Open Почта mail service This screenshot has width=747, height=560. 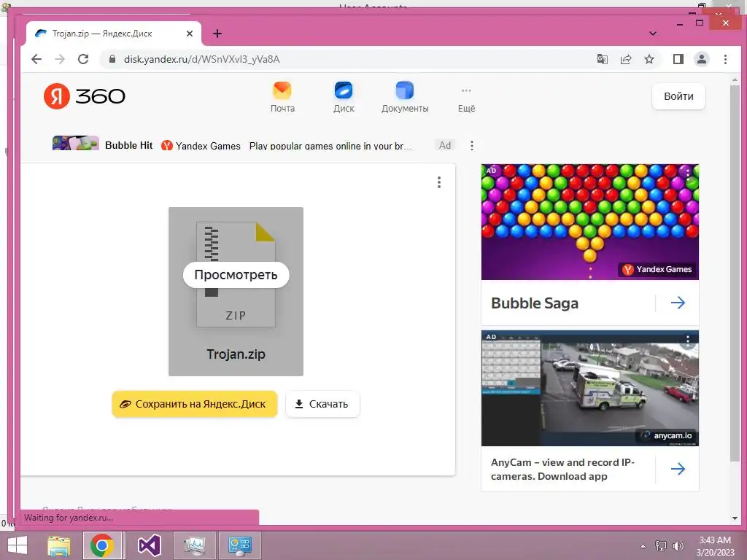pyautogui.click(x=282, y=97)
